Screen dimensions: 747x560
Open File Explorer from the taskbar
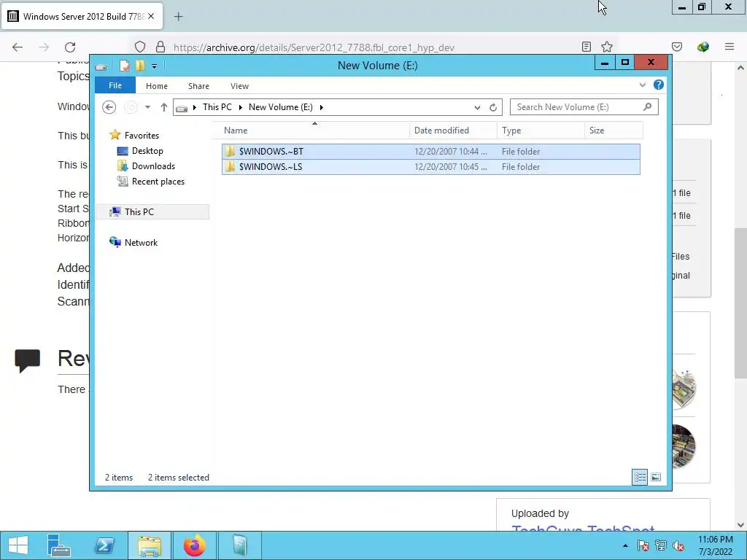pyautogui.click(x=150, y=545)
